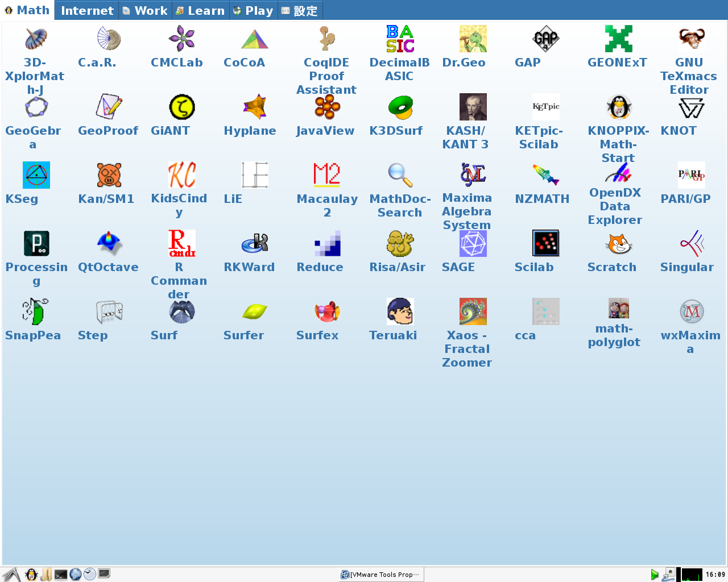The image size is (728, 582).
Task: Open the terminal icon in taskbar
Action: (x=61, y=575)
